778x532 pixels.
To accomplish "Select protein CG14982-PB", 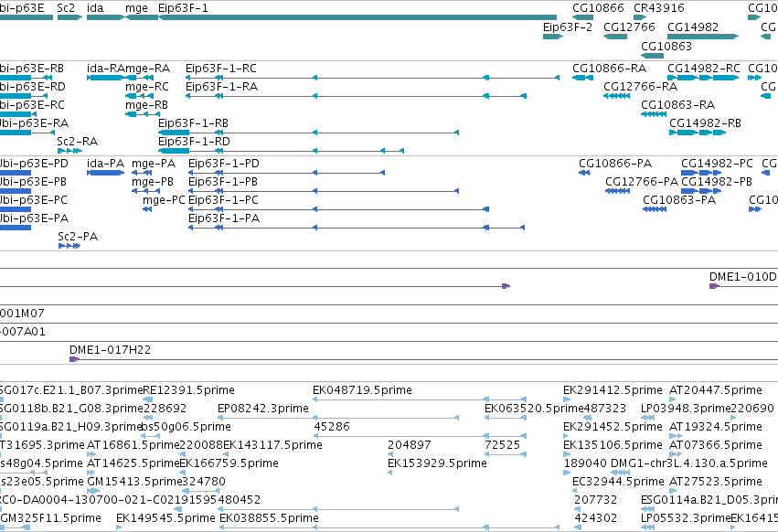I will point(717,182).
